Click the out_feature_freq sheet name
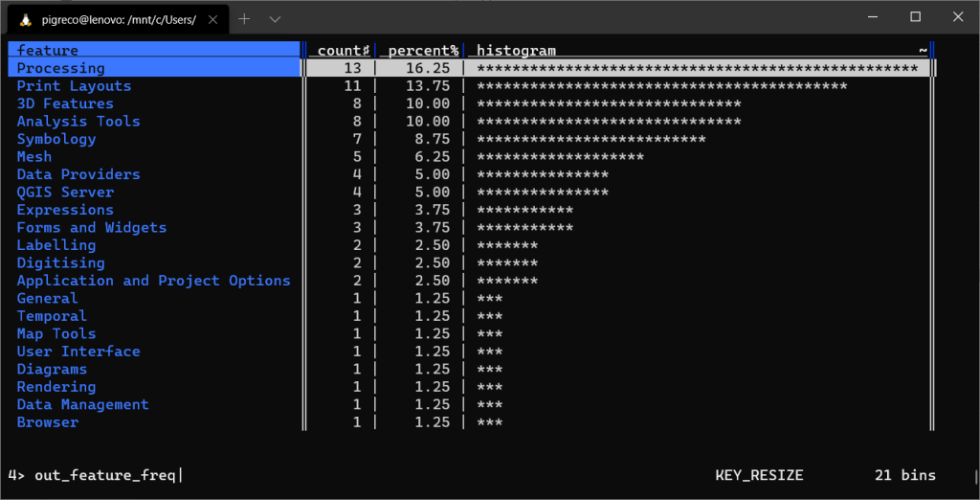 [x=104, y=475]
